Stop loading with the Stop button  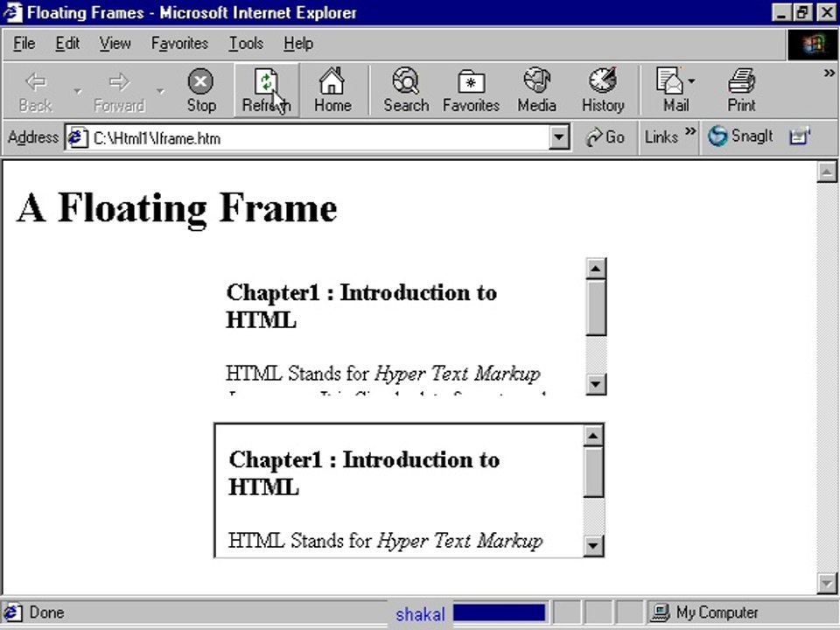coord(201,90)
